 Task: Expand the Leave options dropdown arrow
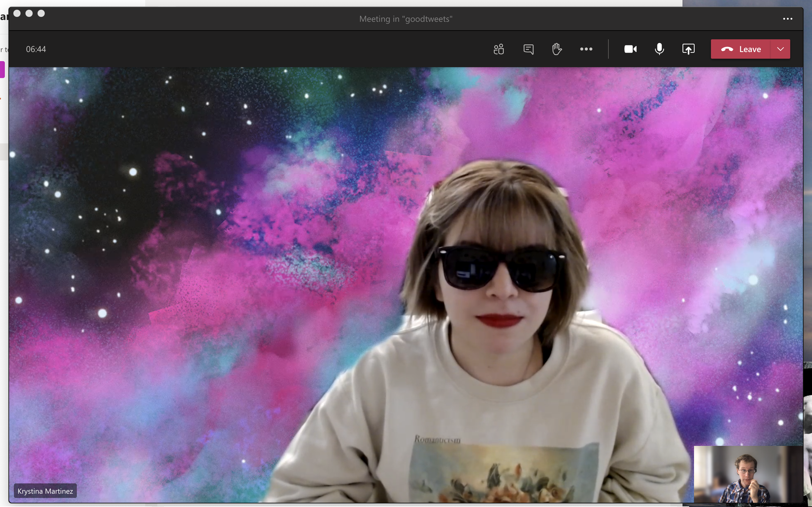781,49
